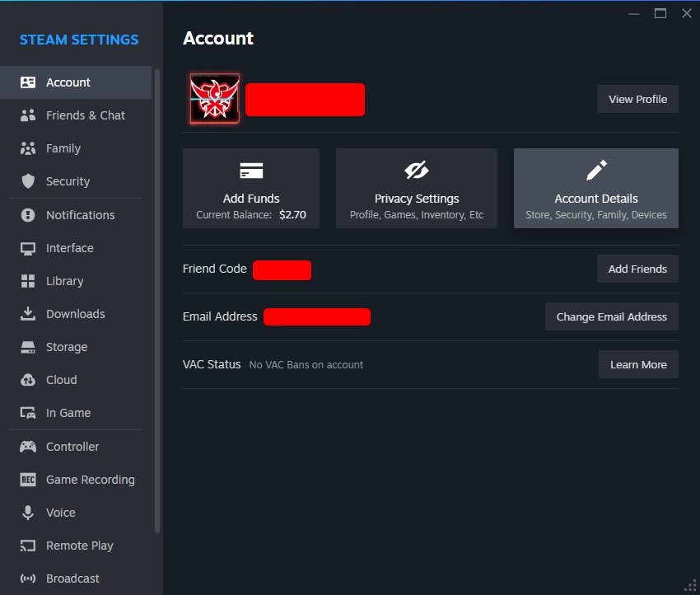The image size is (700, 595).
Task: Click Learn More about VAC Status
Action: tap(638, 364)
